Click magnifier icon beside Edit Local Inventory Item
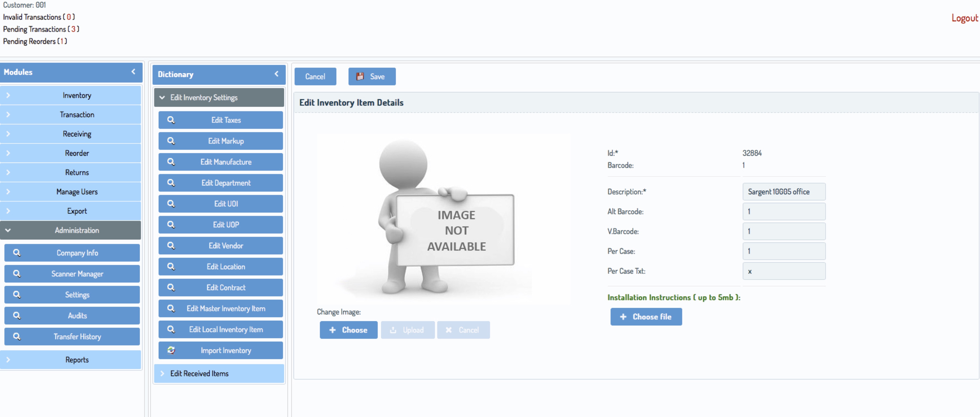The height and width of the screenshot is (417, 980). (x=171, y=329)
